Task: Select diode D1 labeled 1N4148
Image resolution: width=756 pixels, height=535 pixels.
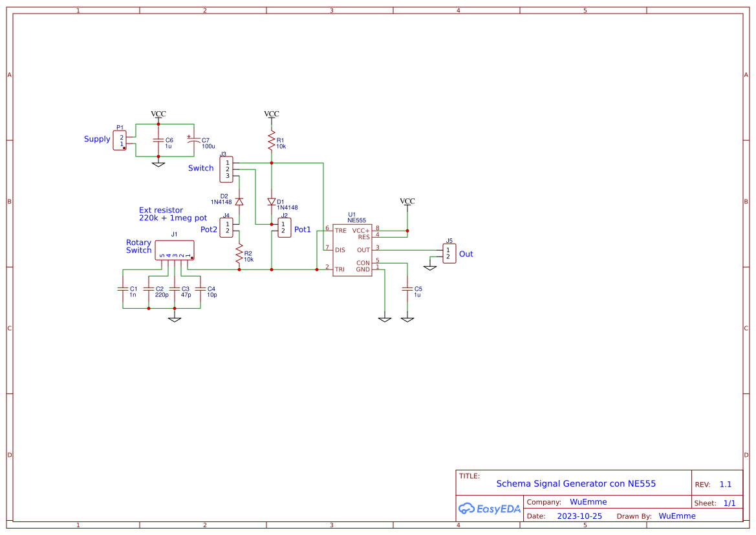Action: click(272, 202)
